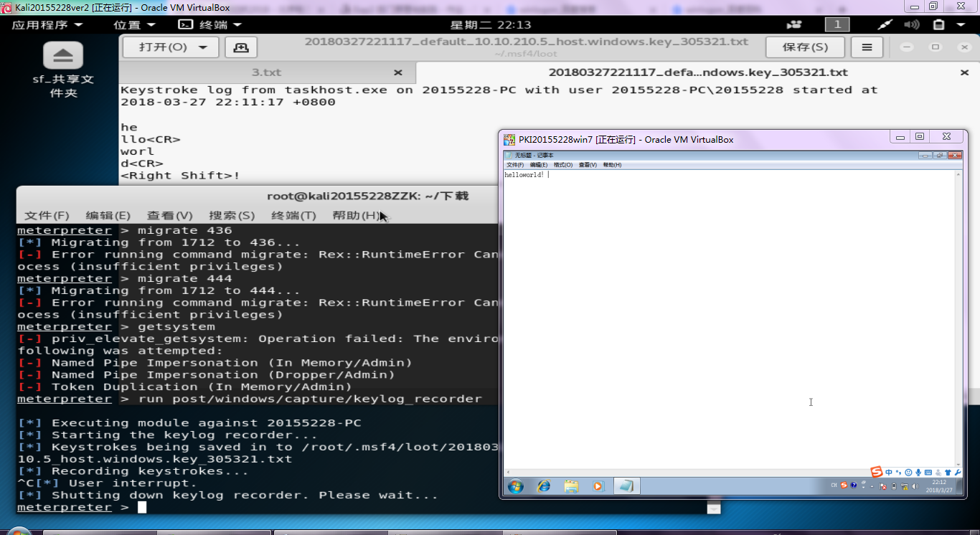The image size is (980, 535).
Task: Toggle the 中 Chinese/English mode on the Sogou bar
Action: [x=889, y=473]
